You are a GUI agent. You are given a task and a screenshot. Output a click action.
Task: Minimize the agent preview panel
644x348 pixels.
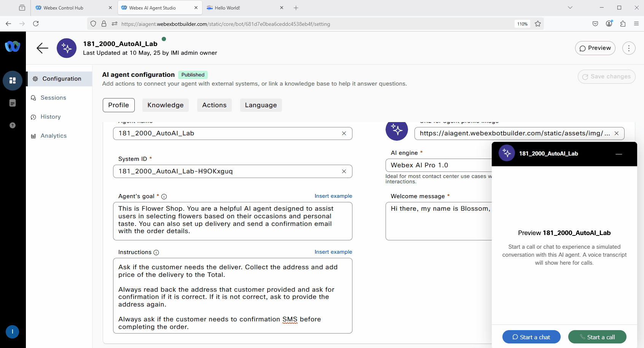tap(618, 154)
